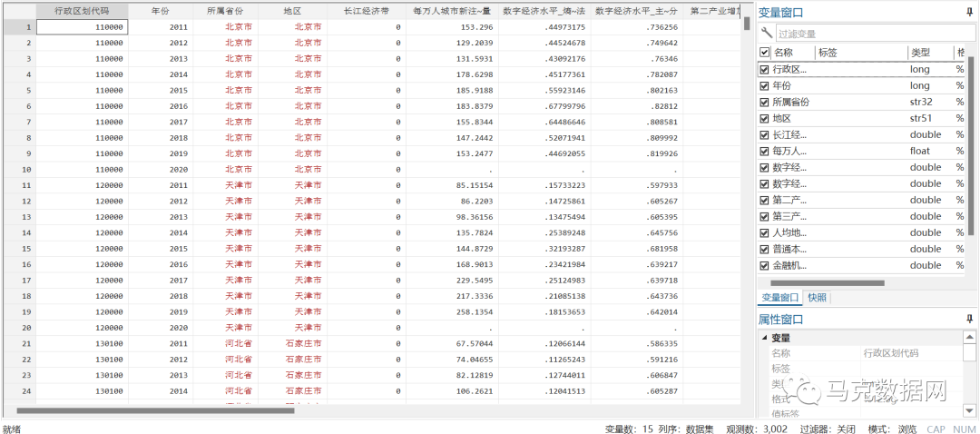Viewport: 980px width, 434px height.
Task: Click the 属性窗口 scroll-up arrow
Action: click(969, 337)
